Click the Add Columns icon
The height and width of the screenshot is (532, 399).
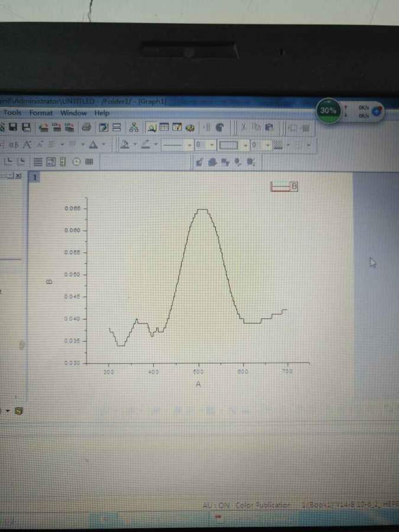tap(207, 128)
